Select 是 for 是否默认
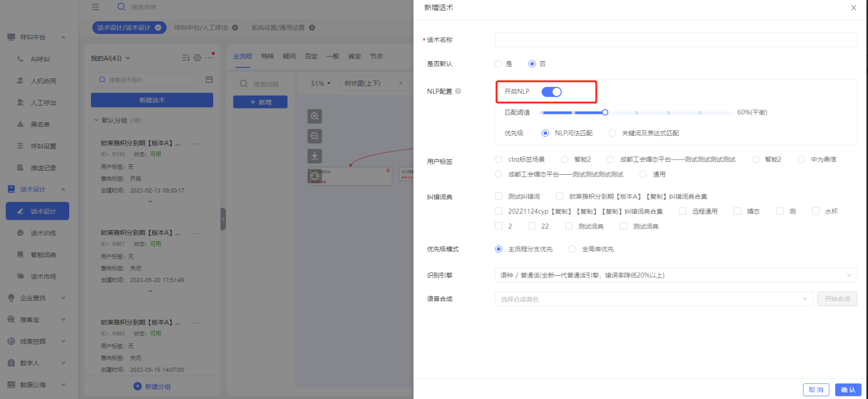The width and height of the screenshot is (868, 399). tap(499, 64)
